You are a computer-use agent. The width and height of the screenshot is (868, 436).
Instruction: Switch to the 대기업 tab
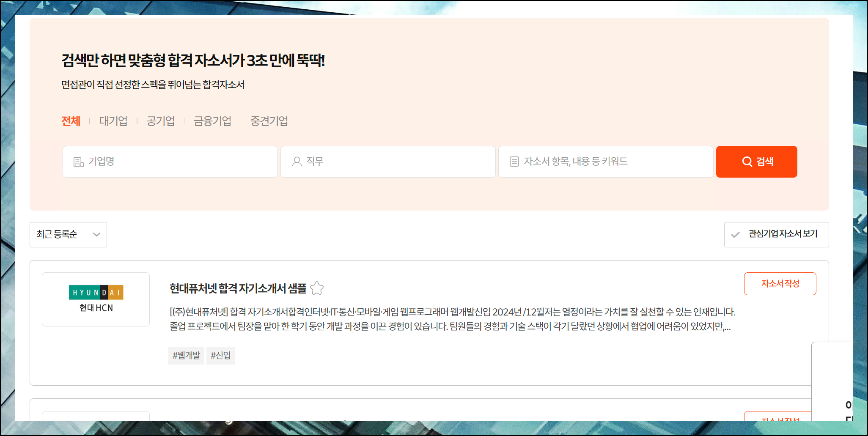[x=113, y=121]
